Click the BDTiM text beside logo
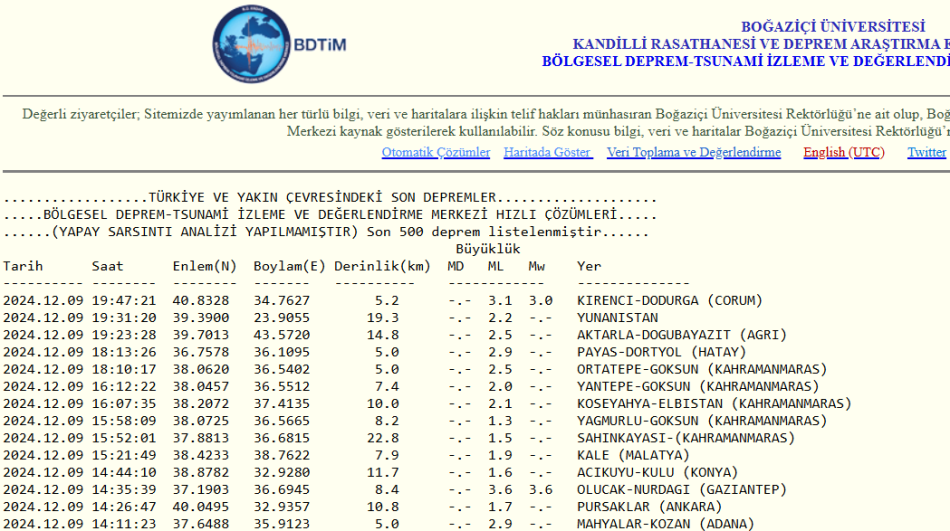Image resolution: width=950 pixels, height=531 pixels. pos(320,45)
